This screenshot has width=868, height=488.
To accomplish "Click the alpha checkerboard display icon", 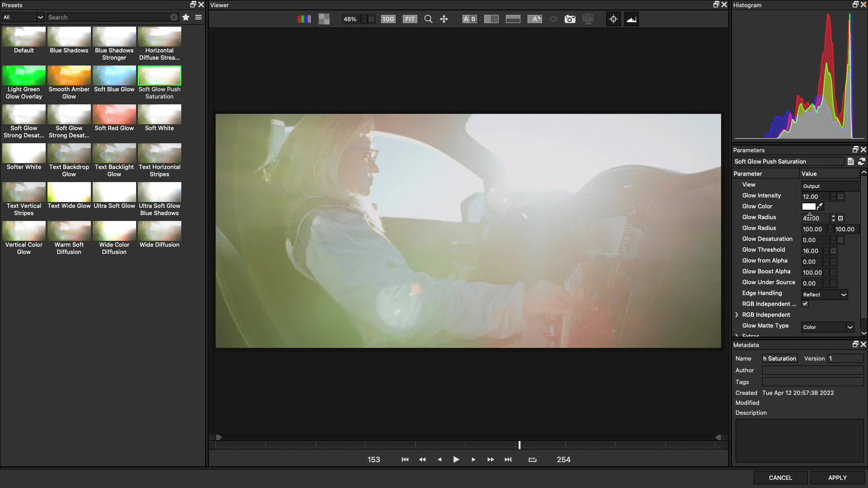I will pyautogui.click(x=324, y=19).
